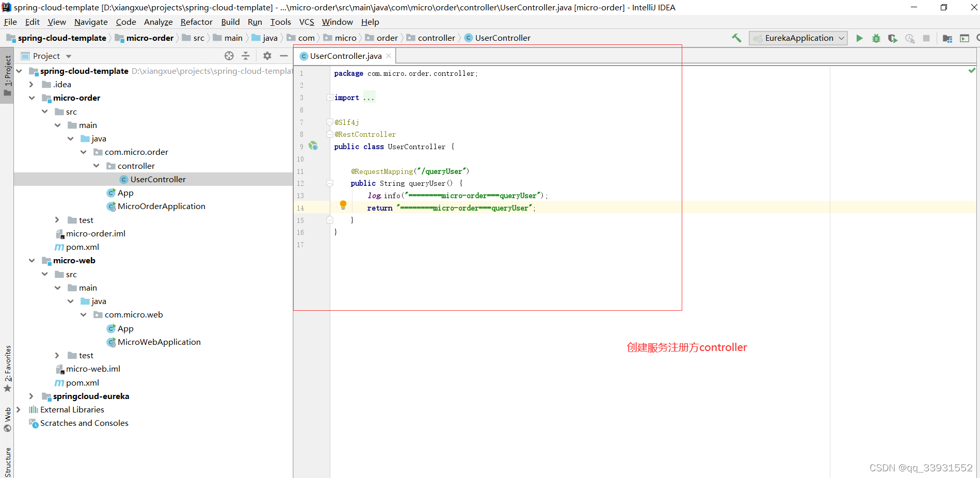Viewport: 980px width, 478px height.
Task: Run with Coverage using the shield icon
Action: click(x=892, y=38)
